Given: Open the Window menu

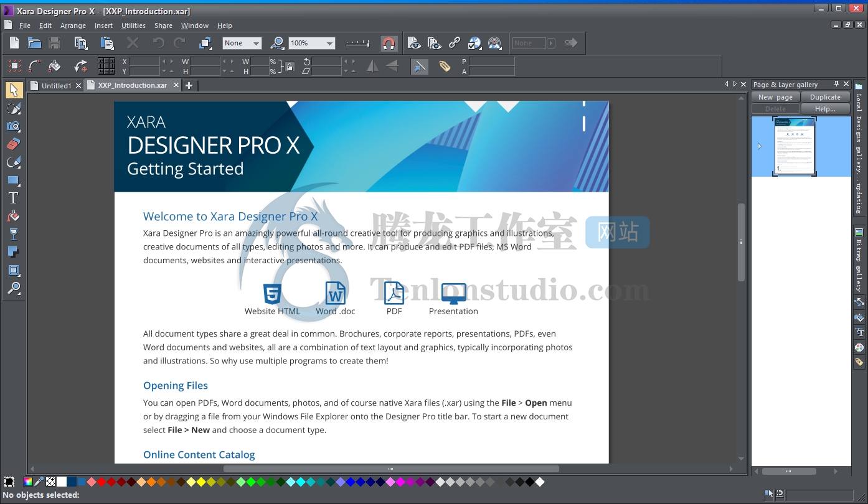Looking at the screenshot, I should click(195, 26).
